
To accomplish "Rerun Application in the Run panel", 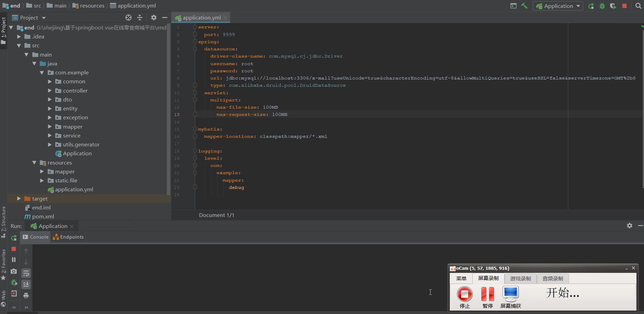I will click(x=14, y=238).
